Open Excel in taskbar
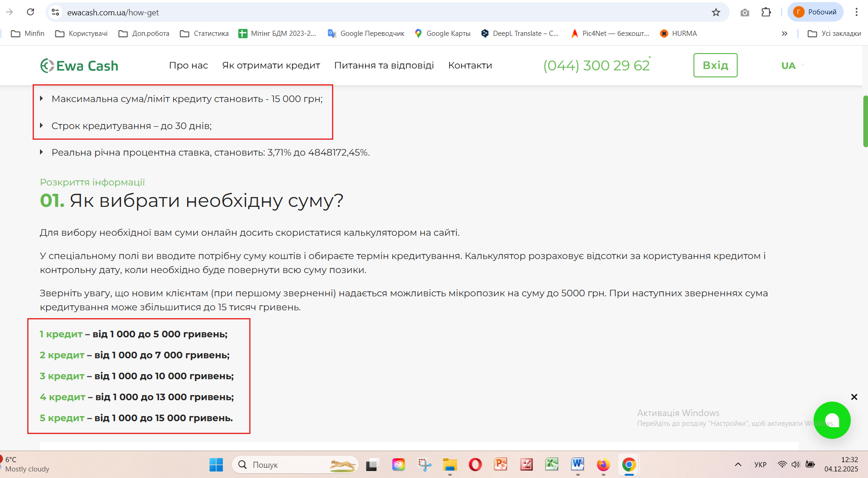The height and width of the screenshot is (478, 868). (552, 464)
